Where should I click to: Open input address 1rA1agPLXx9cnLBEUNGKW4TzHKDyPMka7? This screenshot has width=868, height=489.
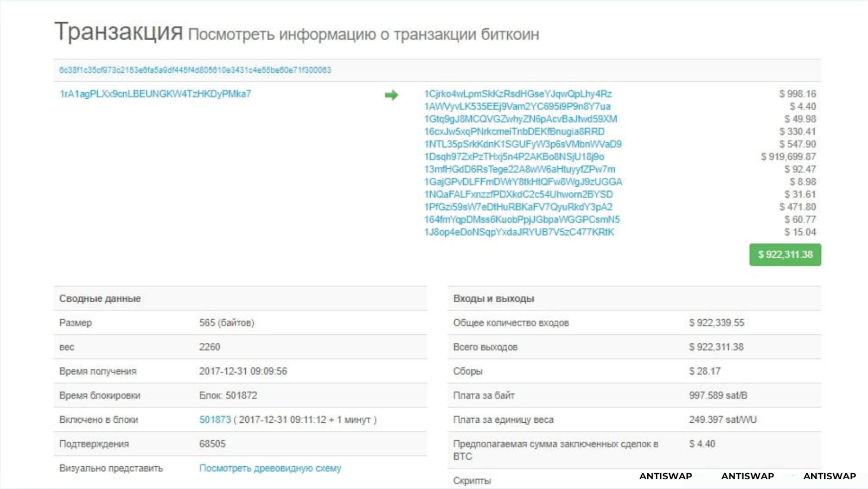coord(155,94)
